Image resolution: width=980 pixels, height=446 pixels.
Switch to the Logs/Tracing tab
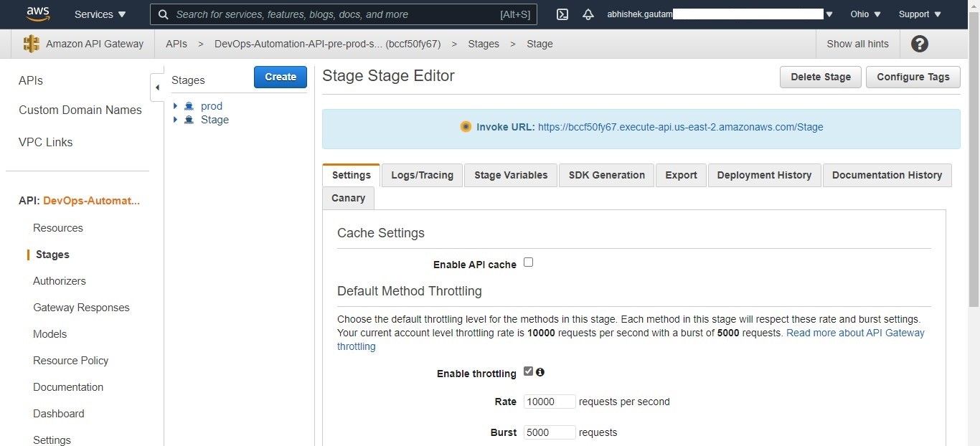(x=422, y=175)
